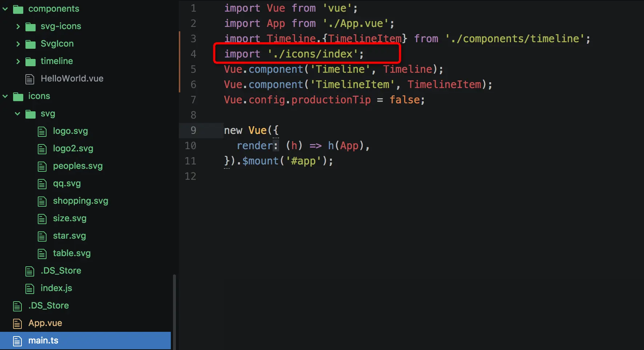This screenshot has height=350, width=644.
Task: Select main.ts in the file tree
Action: pos(85,341)
